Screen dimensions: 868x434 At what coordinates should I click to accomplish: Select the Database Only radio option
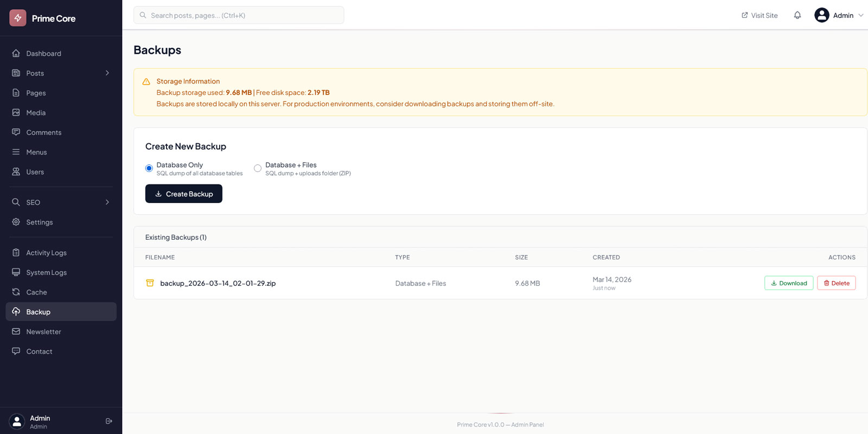(x=149, y=168)
